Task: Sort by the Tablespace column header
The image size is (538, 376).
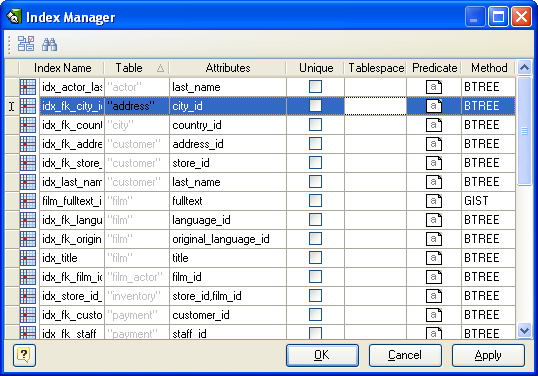Action: [x=376, y=68]
